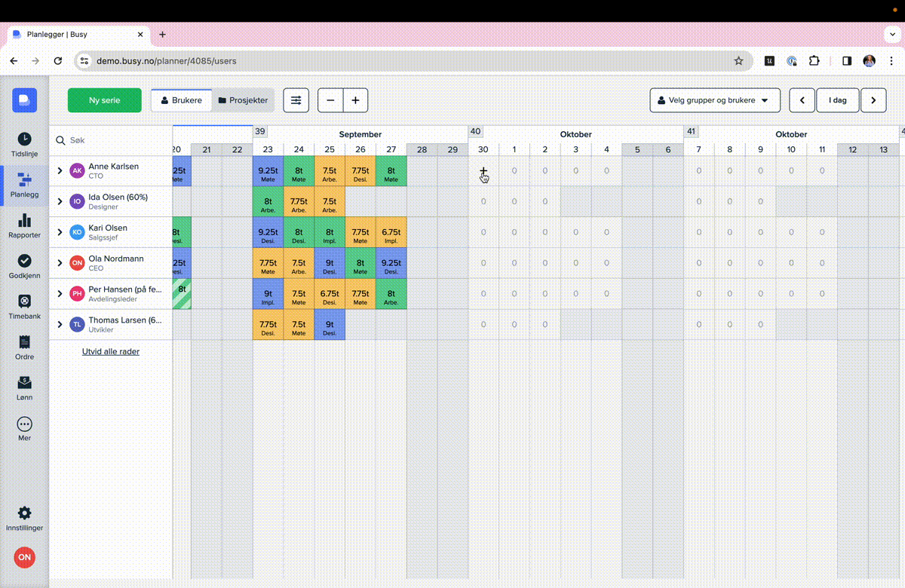Click the Ny serie button
Viewport: 905px width, 588px height.
click(104, 100)
